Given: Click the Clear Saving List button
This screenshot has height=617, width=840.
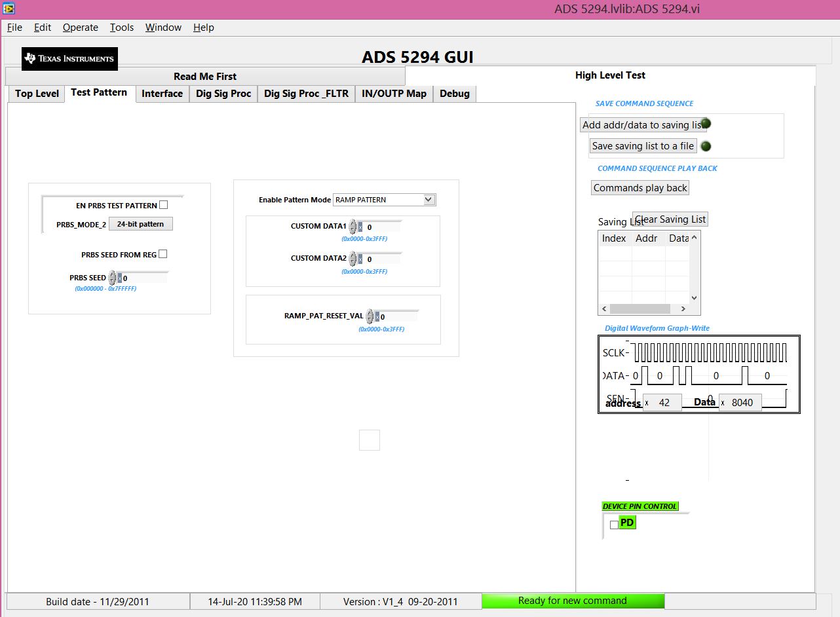Looking at the screenshot, I should (x=670, y=219).
